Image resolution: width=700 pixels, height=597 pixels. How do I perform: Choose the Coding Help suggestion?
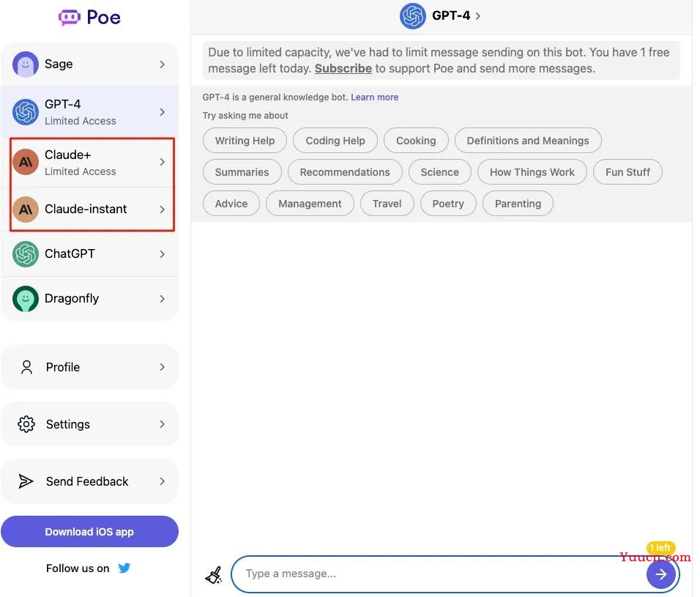pos(335,141)
